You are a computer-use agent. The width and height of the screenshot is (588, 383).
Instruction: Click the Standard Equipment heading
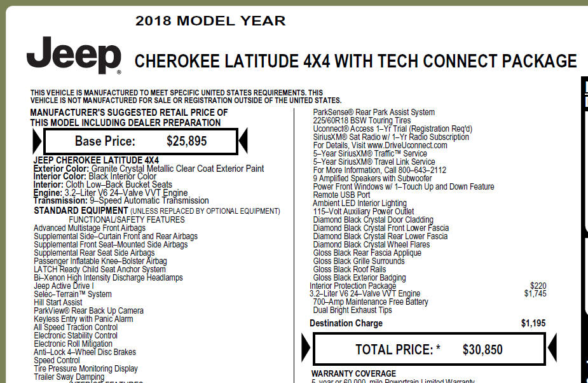coord(81,211)
